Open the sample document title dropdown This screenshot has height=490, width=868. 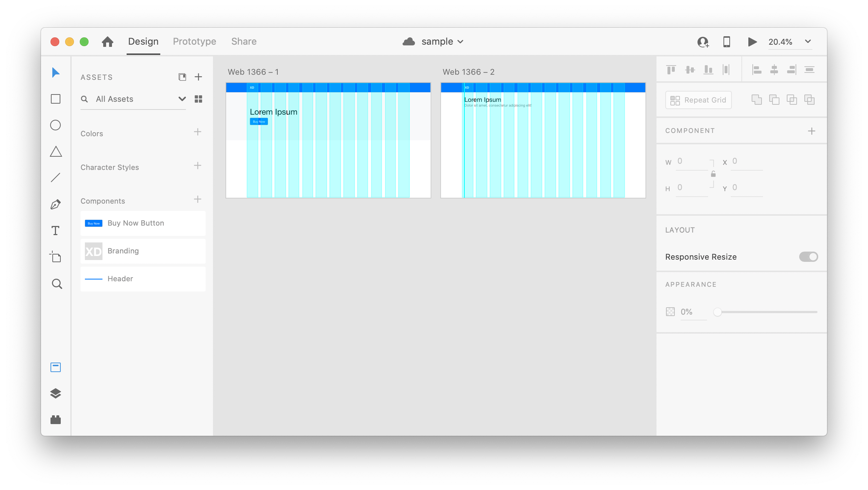point(460,42)
